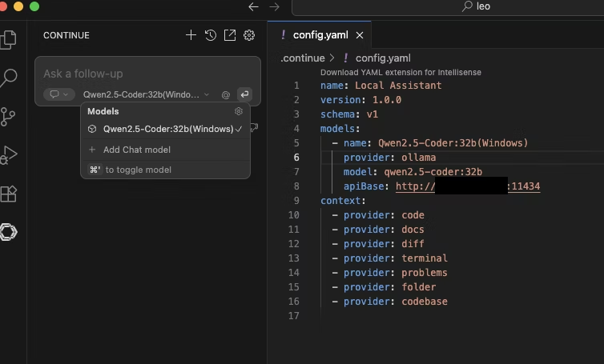
Task: Click the 'models:' key on line 4
Action: (340, 129)
